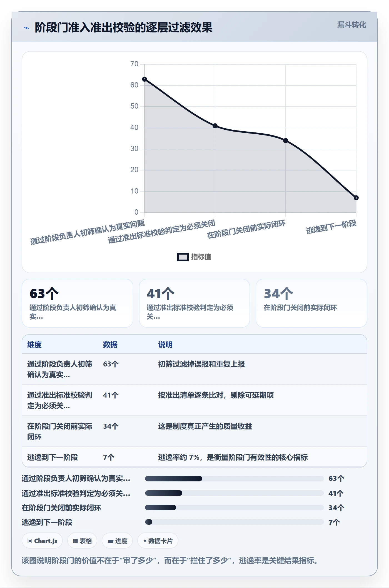This screenshot has width=389, height=588.
Task: Click table cell 逃逸到下一阶段
Action: (x=53, y=457)
